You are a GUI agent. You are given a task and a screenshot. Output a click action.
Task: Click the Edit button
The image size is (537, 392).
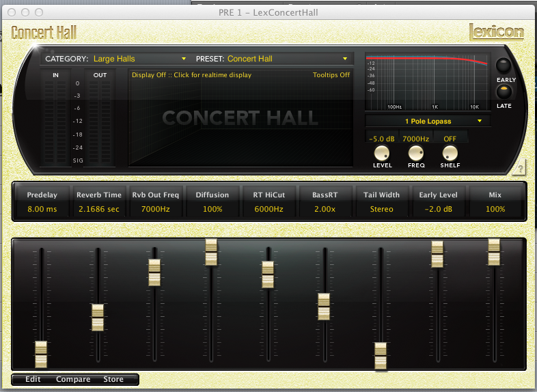(x=33, y=379)
